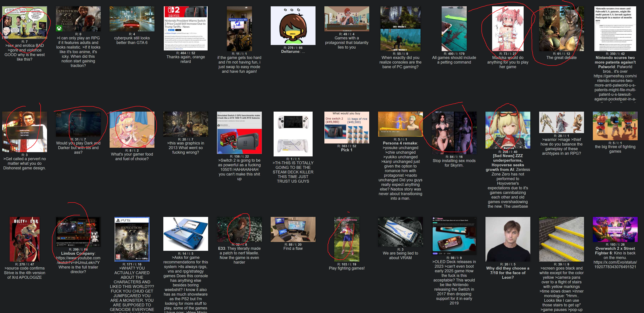Open the Expedition 33 reveal trailer thumbnail
The image size is (644, 313).
click(78, 19)
